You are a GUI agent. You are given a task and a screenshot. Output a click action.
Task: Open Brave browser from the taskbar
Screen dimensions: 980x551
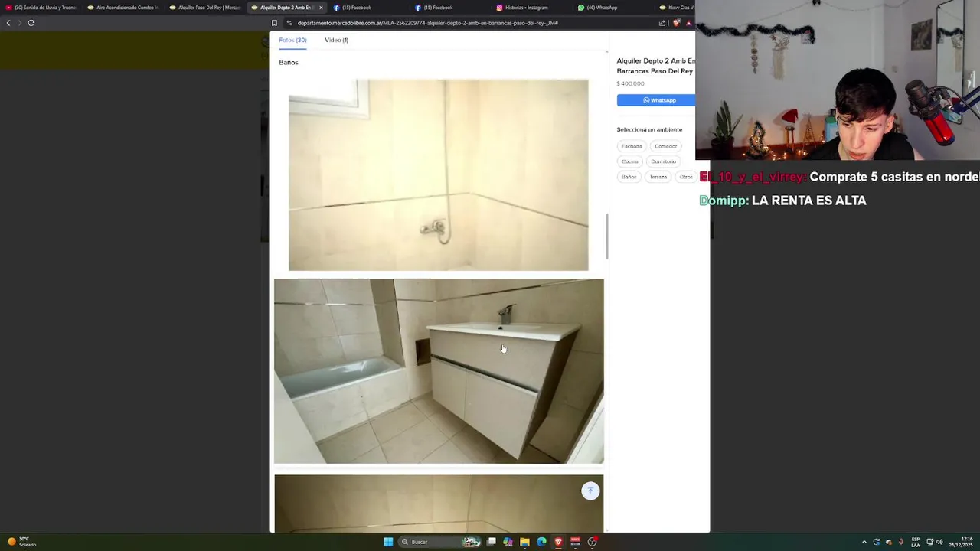(x=558, y=542)
